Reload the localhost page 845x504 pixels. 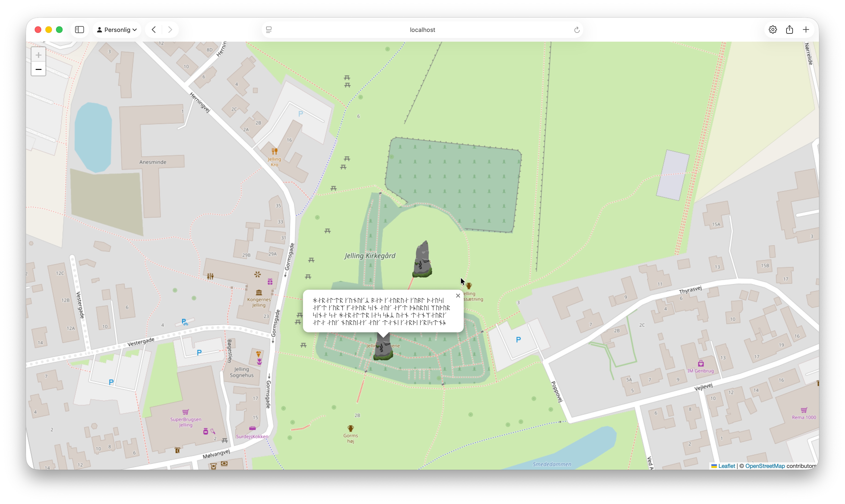577,30
